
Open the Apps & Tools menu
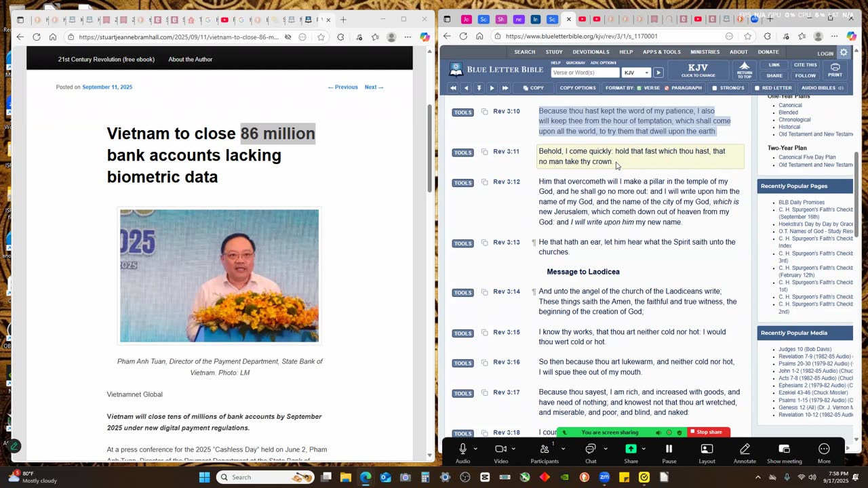coord(662,52)
